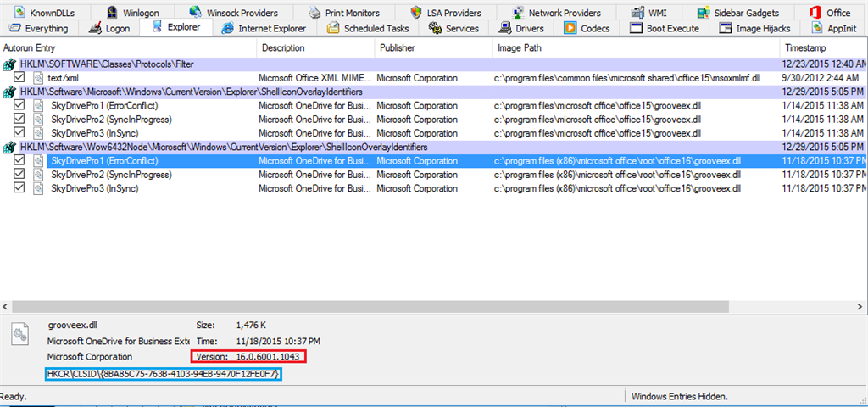
Task: Switch to Boot Execute tab
Action: [665, 28]
